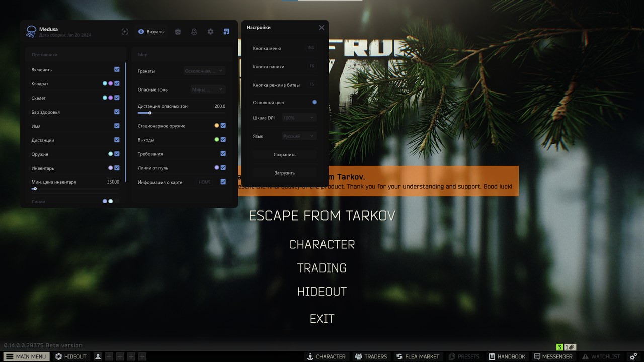Screen dimensions: 644x362
Task: Open the aim target icon tab in Medusa
Action: [125, 32]
